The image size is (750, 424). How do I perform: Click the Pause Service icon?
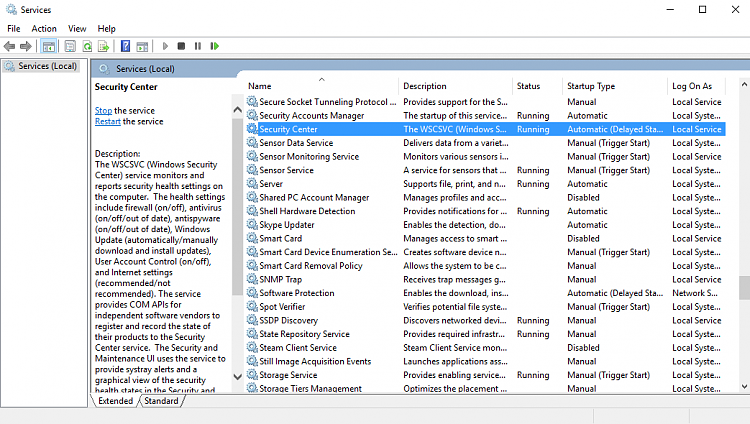[x=198, y=46]
